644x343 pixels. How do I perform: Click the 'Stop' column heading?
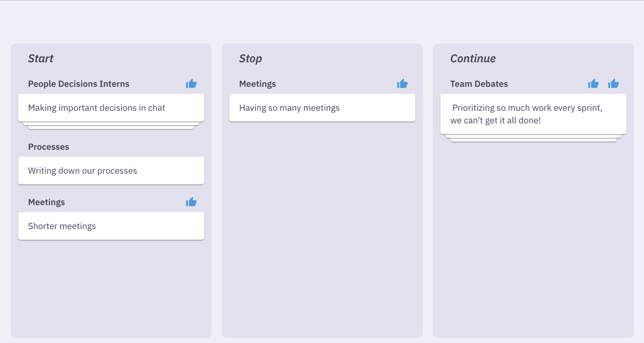250,59
